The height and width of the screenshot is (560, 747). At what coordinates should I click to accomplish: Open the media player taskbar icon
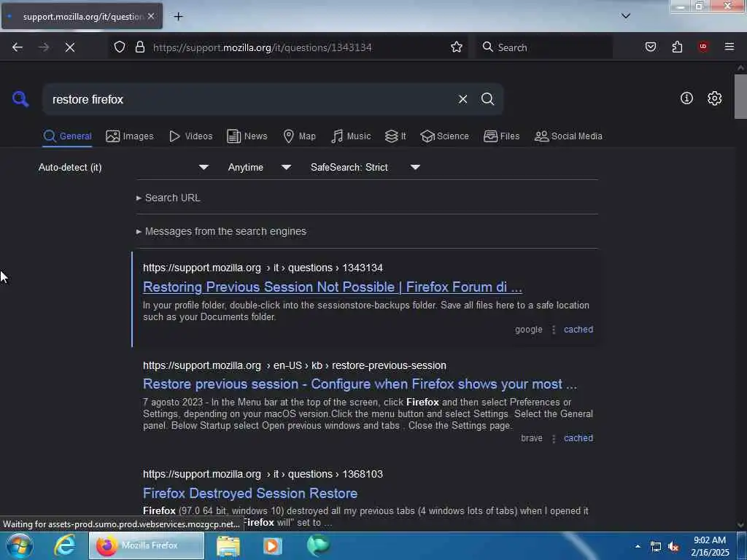pos(273,545)
